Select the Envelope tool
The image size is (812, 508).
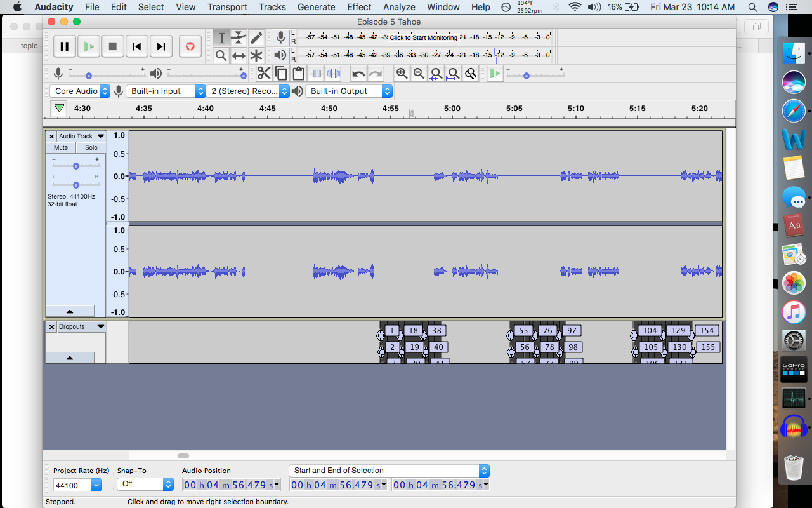pyautogui.click(x=239, y=38)
